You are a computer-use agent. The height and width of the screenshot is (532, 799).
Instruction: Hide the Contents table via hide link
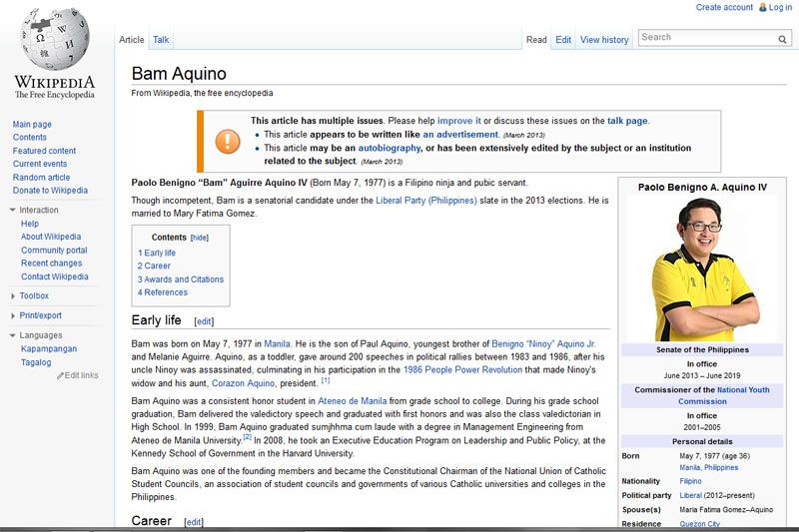[x=199, y=238]
